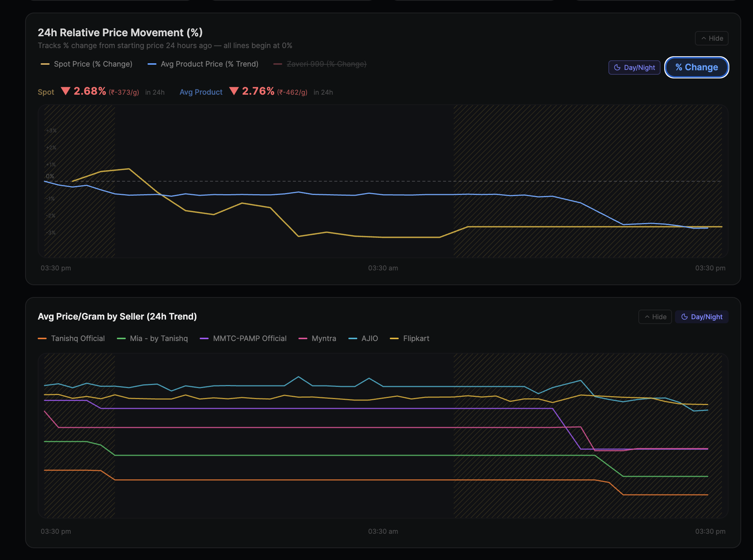This screenshot has height=560, width=753.
Task: Click the chevron icon in the top Hide button
Action: coord(704,38)
